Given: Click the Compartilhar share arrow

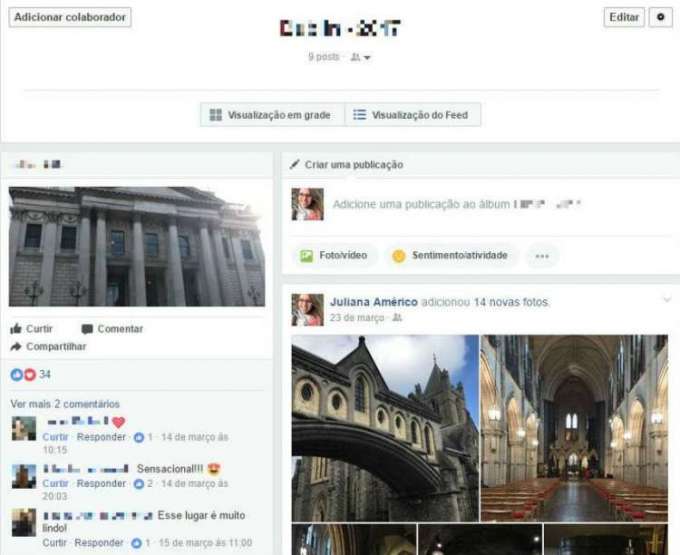Looking at the screenshot, I should tap(17, 347).
